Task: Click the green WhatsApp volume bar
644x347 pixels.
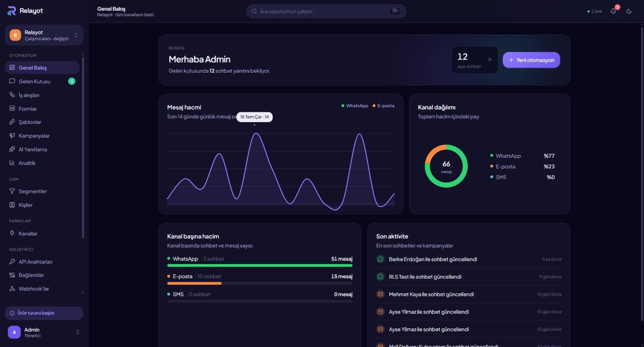Action: point(260,265)
